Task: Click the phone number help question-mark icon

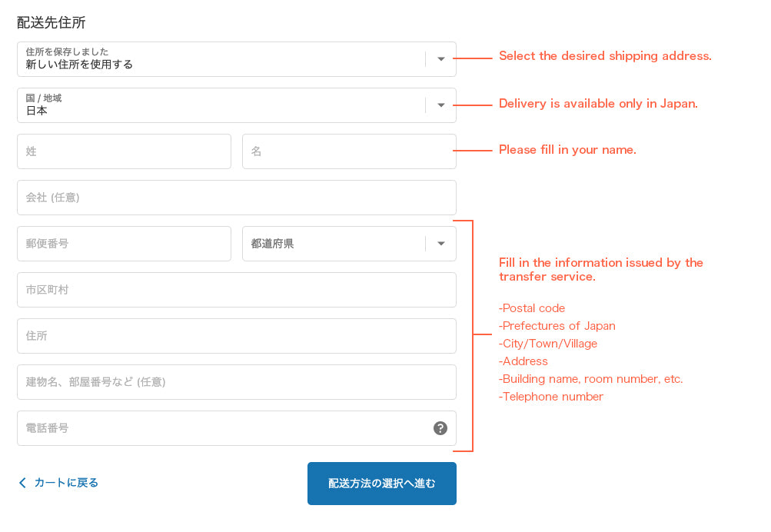Action: pyautogui.click(x=440, y=428)
